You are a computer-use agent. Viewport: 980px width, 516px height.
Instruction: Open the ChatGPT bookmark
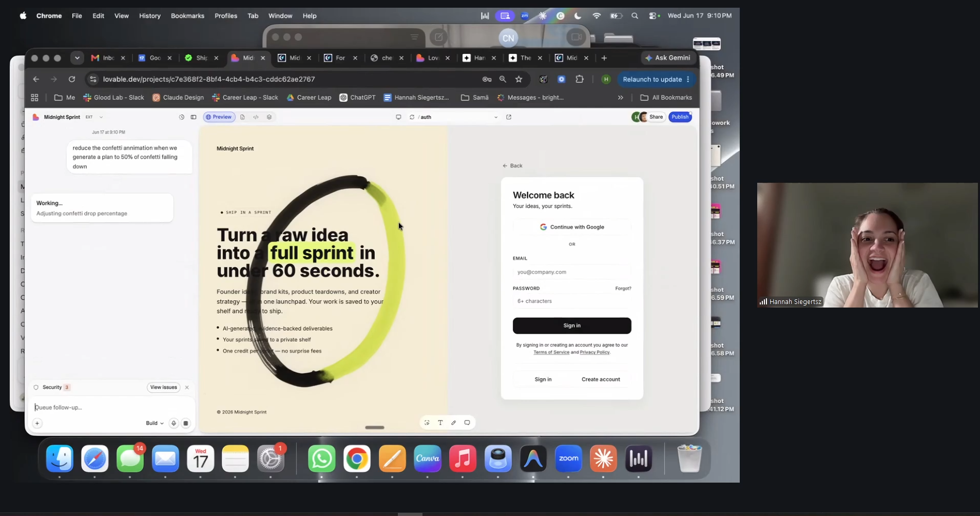click(358, 98)
